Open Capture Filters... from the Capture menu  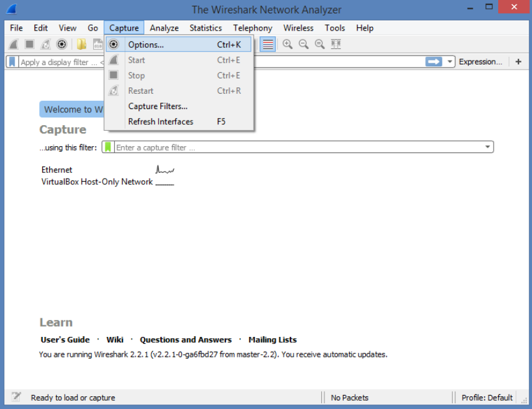179,106
